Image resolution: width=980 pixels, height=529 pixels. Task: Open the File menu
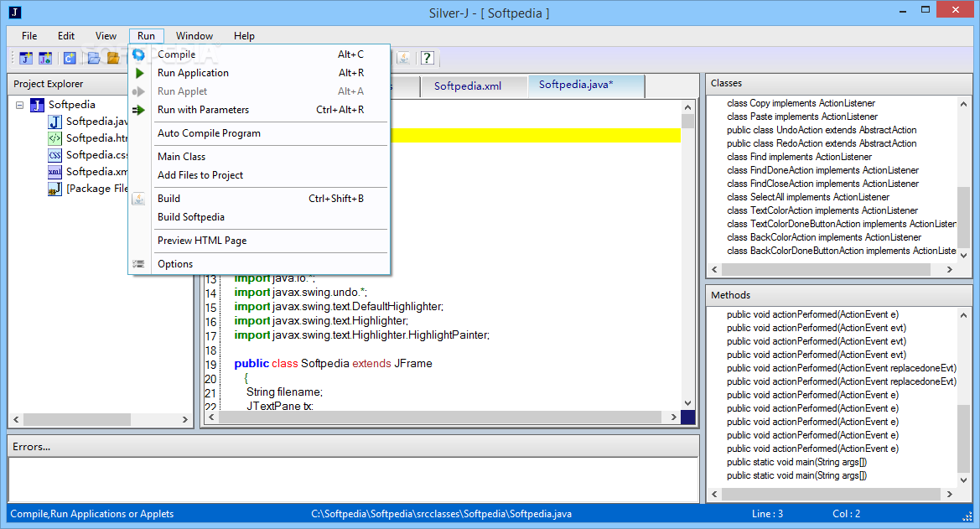(x=29, y=36)
